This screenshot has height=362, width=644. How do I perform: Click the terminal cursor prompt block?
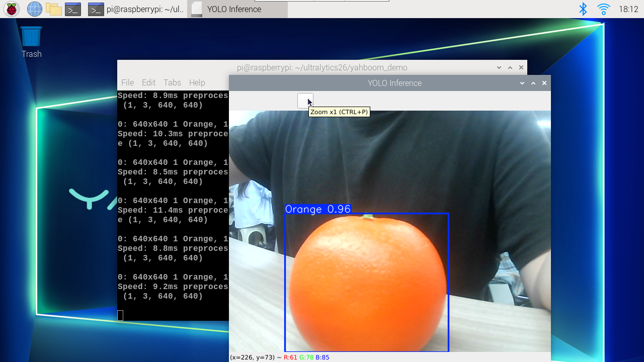point(120,315)
